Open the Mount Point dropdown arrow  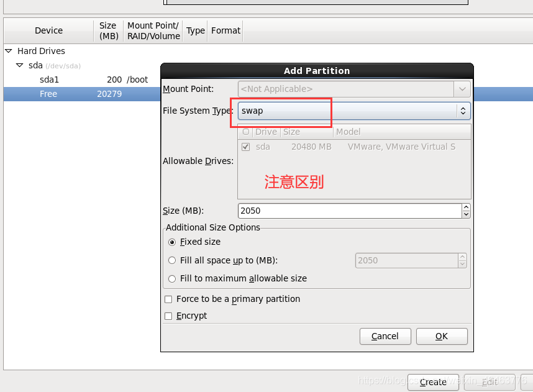coord(462,89)
